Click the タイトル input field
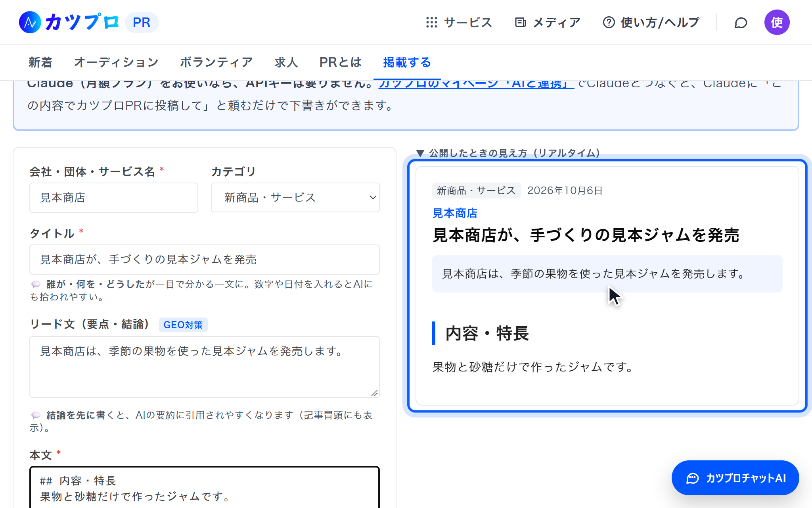Screen dimensions: 812x508 pyautogui.click(x=205, y=260)
